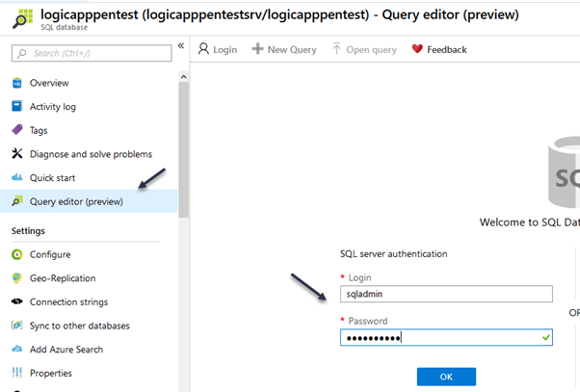Click the purple Tags icon
This screenshot has height=392, width=580.
click(17, 130)
